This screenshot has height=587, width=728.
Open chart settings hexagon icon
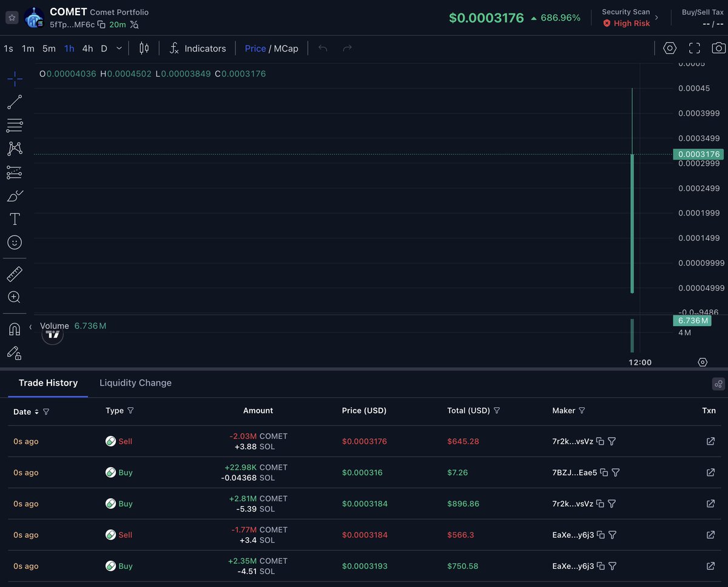point(670,49)
